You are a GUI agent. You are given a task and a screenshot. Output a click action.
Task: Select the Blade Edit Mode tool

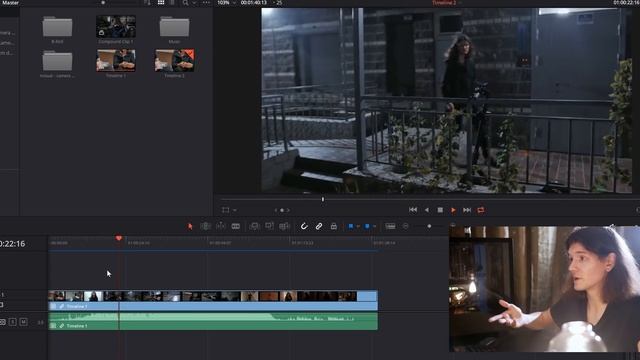tap(236, 226)
